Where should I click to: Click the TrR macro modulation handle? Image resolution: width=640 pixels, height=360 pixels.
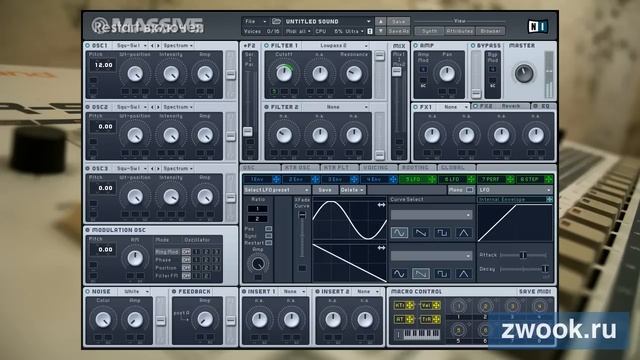point(436,319)
